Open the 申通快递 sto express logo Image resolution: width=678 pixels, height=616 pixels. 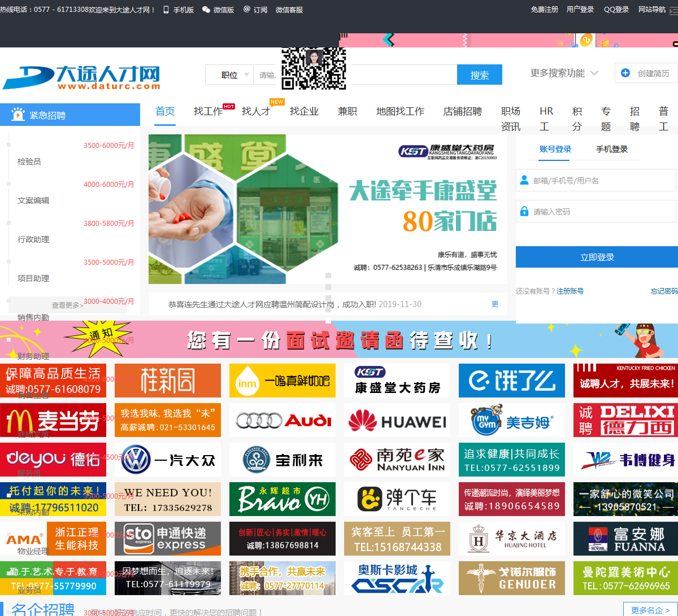point(168,539)
